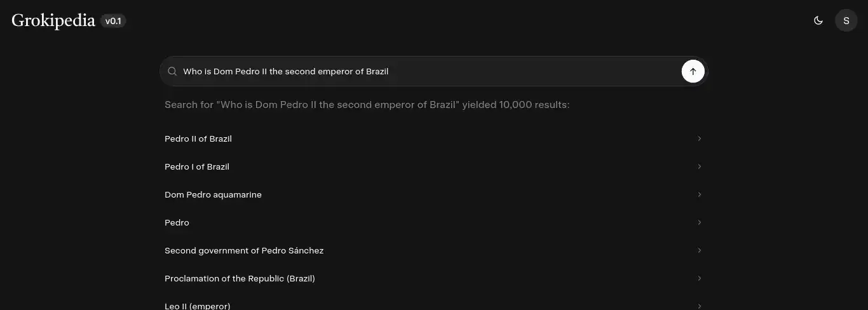
Task: Open the user profile avatar S
Action: tap(846, 20)
